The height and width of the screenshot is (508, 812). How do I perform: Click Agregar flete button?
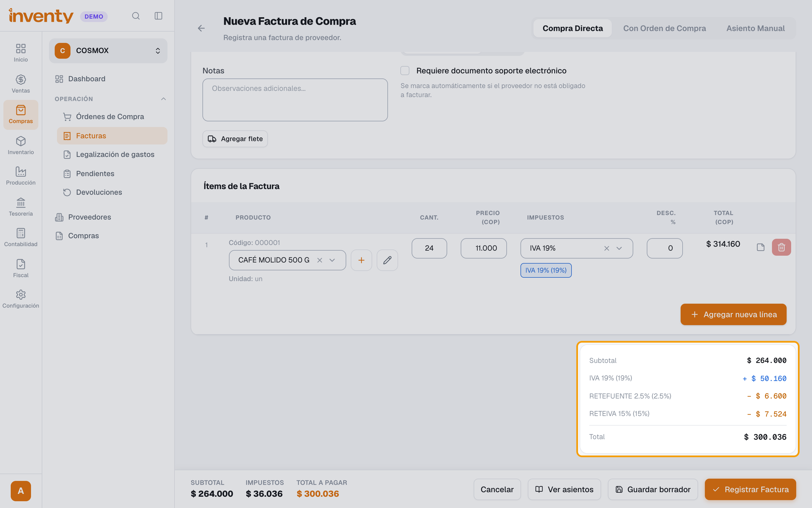coord(235,139)
